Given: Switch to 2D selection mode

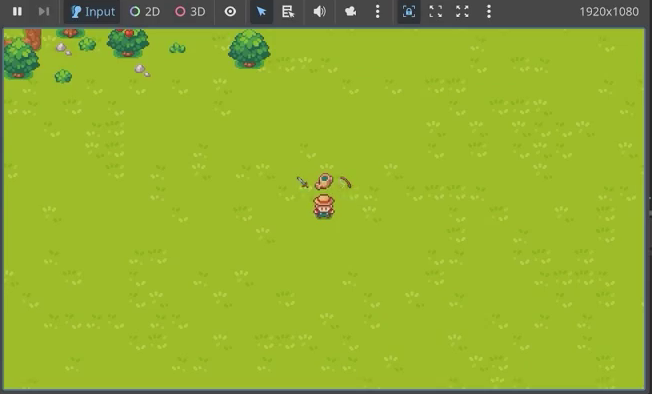Looking at the screenshot, I should (x=145, y=12).
